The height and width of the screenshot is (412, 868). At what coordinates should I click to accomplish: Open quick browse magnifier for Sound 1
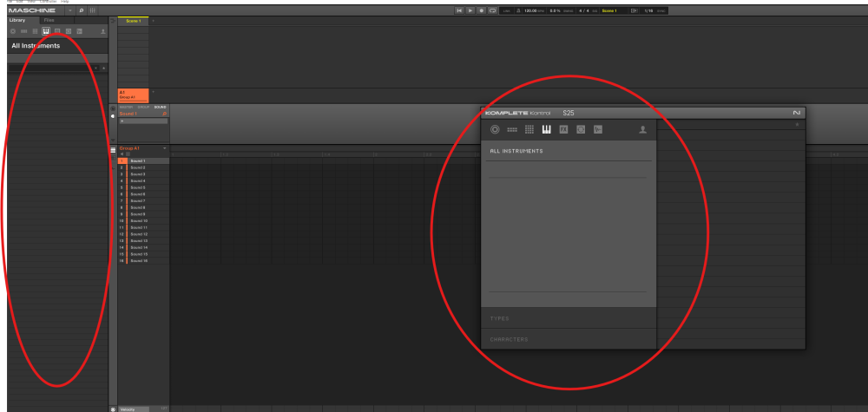[164, 114]
